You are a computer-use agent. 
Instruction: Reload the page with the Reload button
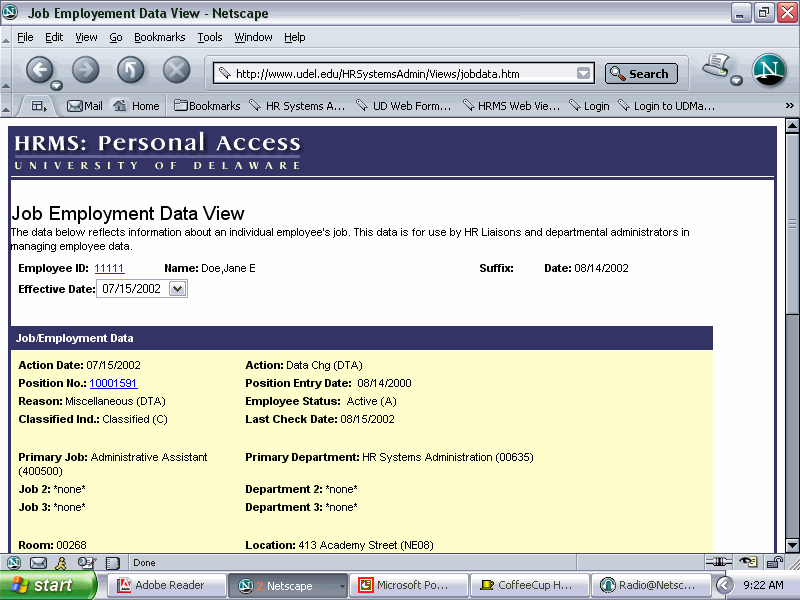click(131, 70)
